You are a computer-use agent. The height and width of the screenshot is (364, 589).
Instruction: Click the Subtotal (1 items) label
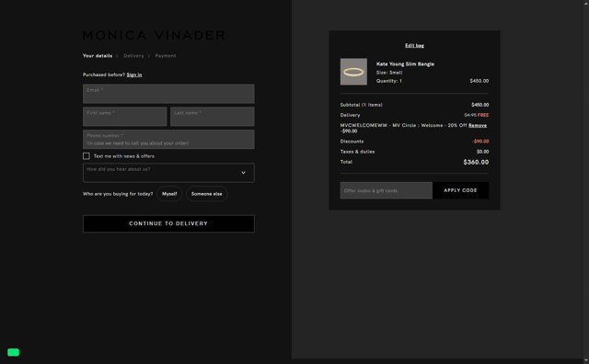click(362, 105)
